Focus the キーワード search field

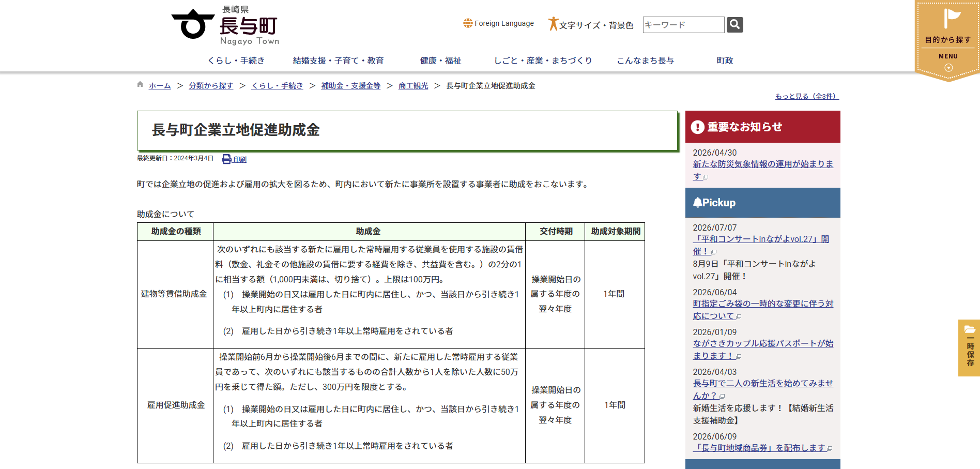coord(683,25)
